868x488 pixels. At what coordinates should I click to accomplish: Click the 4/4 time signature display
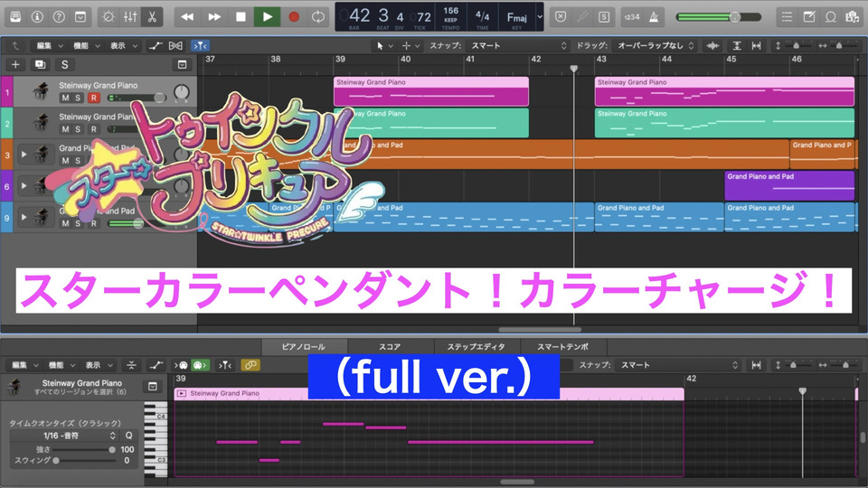point(482,16)
